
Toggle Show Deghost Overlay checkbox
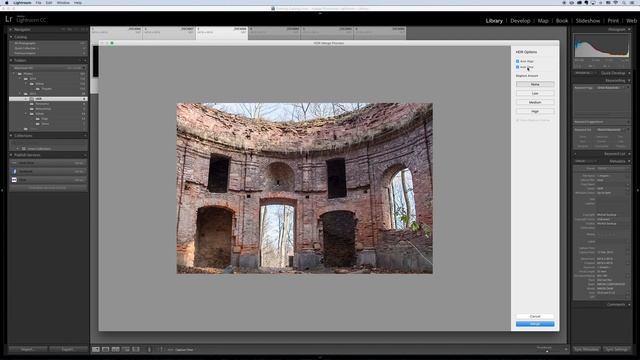click(518, 120)
